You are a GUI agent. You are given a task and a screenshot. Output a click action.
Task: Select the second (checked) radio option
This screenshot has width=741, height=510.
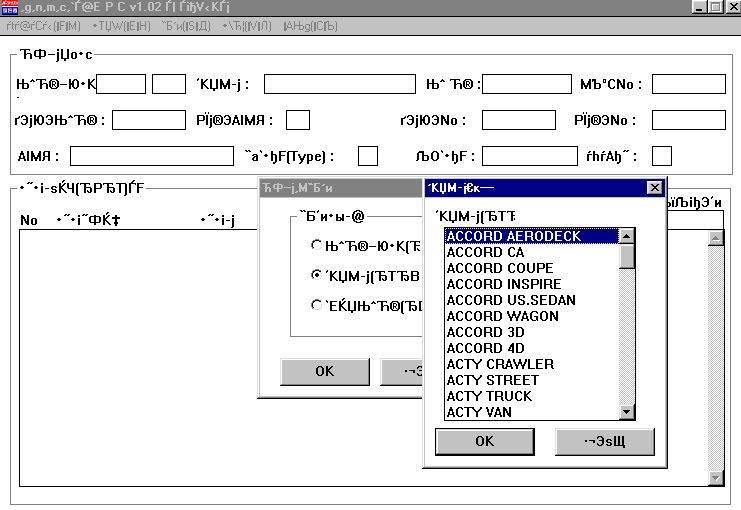(316, 275)
